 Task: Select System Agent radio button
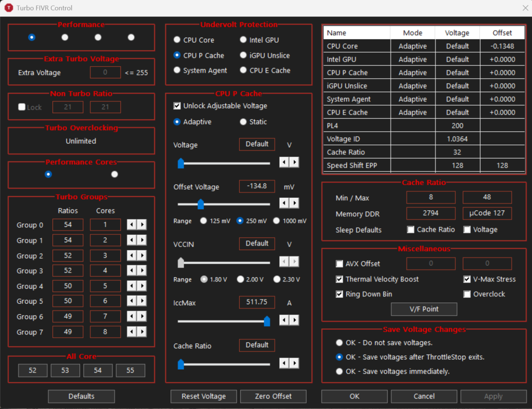click(x=200, y=70)
